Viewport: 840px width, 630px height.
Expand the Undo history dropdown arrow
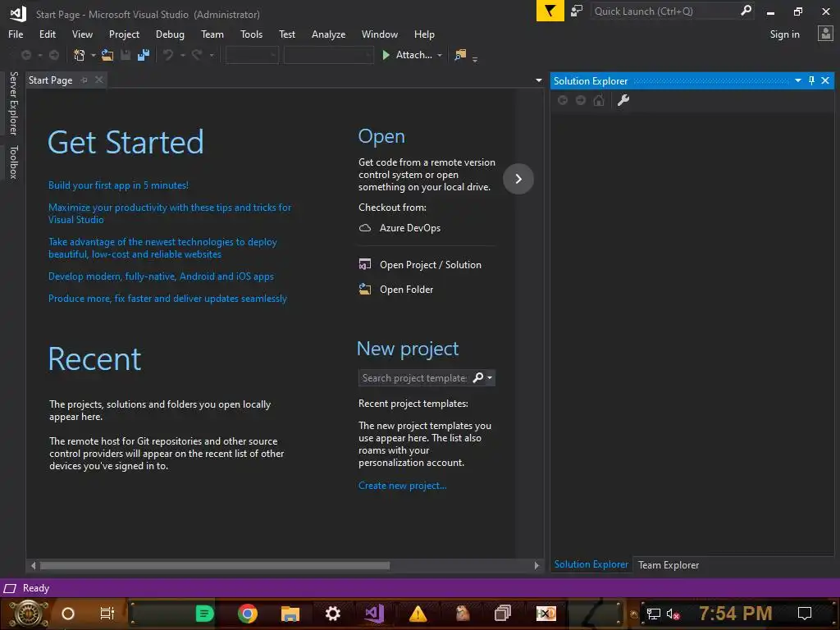coord(183,55)
